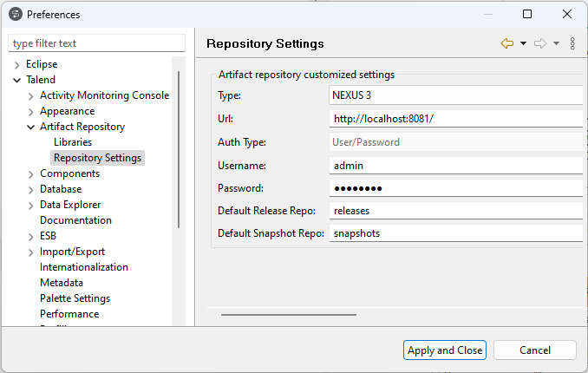
Task: Collapse the Talend tree node
Action: point(17,80)
